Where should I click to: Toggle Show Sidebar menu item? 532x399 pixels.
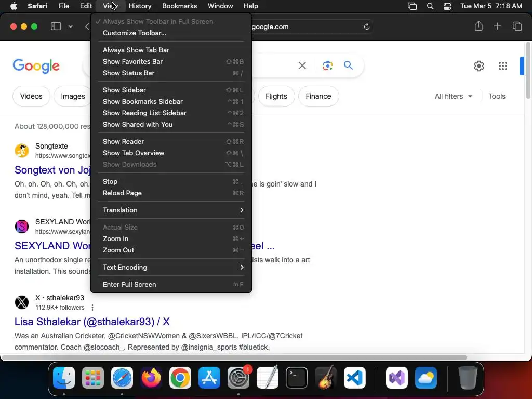[x=171, y=90]
